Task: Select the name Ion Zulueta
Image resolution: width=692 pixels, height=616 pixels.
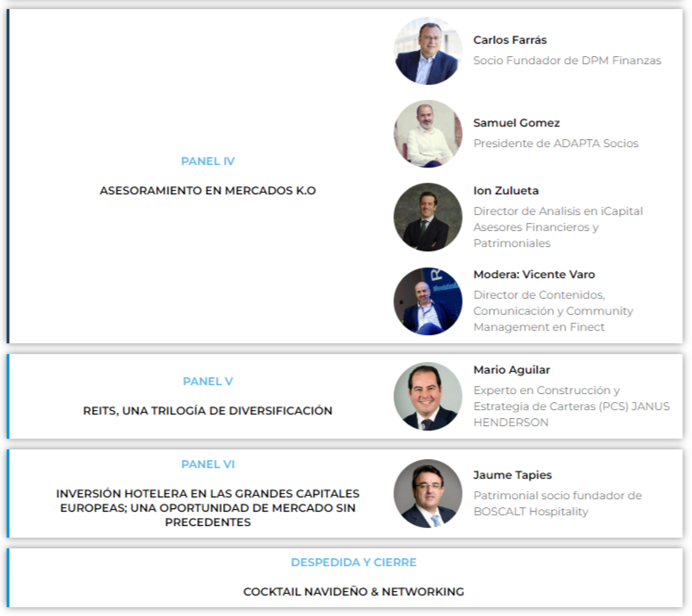Action: (506, 191)
